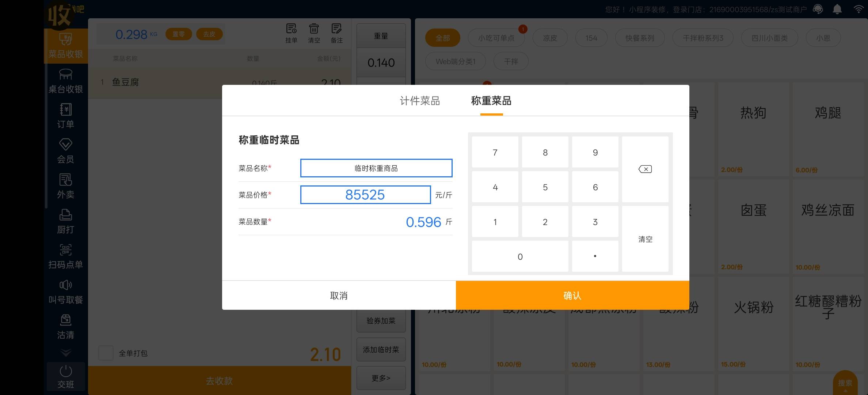Screen dimensions: 868x395
Task: Expand more sidebar items with the down chevron
Action: pos(66,353)
